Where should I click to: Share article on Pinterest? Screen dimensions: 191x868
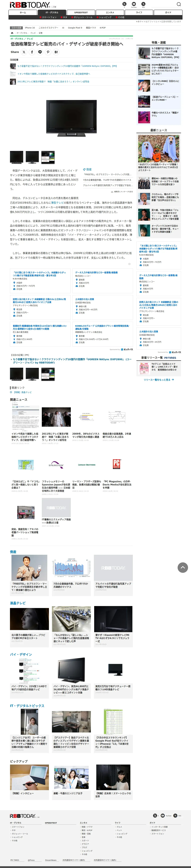coord(48,52)
